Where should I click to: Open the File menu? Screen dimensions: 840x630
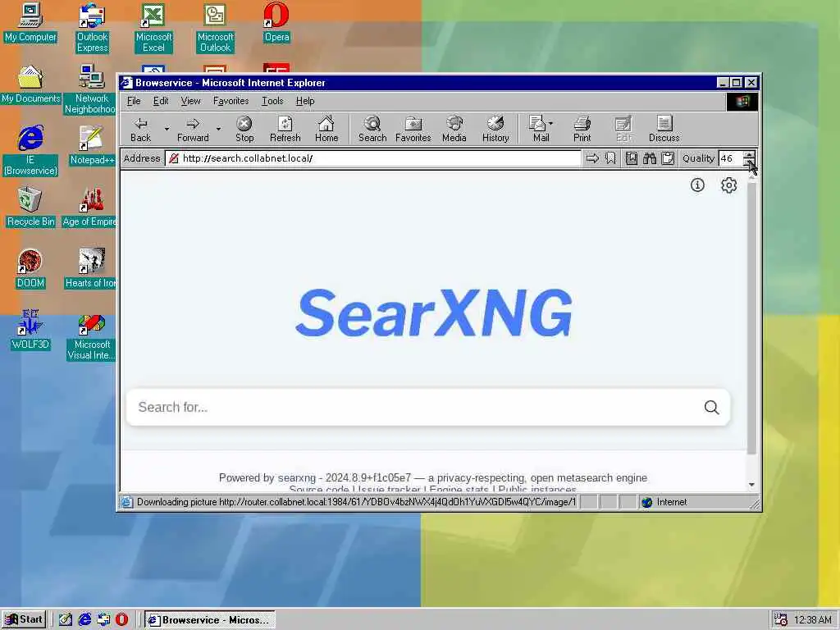134,101
